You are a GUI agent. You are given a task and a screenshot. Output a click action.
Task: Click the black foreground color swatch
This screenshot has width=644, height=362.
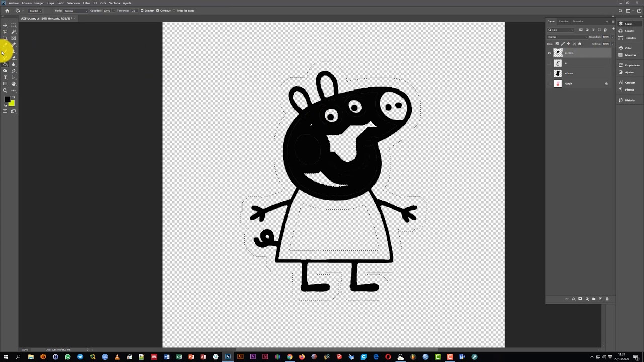(x=7, y=99)
